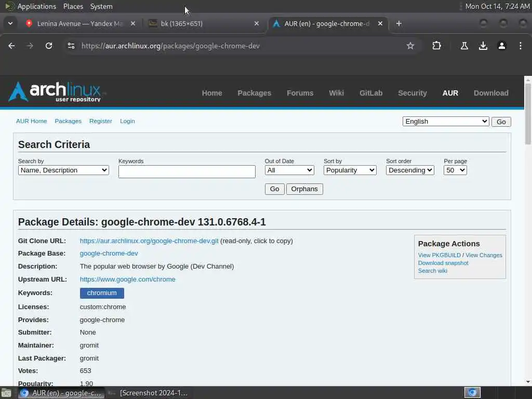Open the Forums navigation link
Screen dimensions: 532x399
click(x=300, y=93)
